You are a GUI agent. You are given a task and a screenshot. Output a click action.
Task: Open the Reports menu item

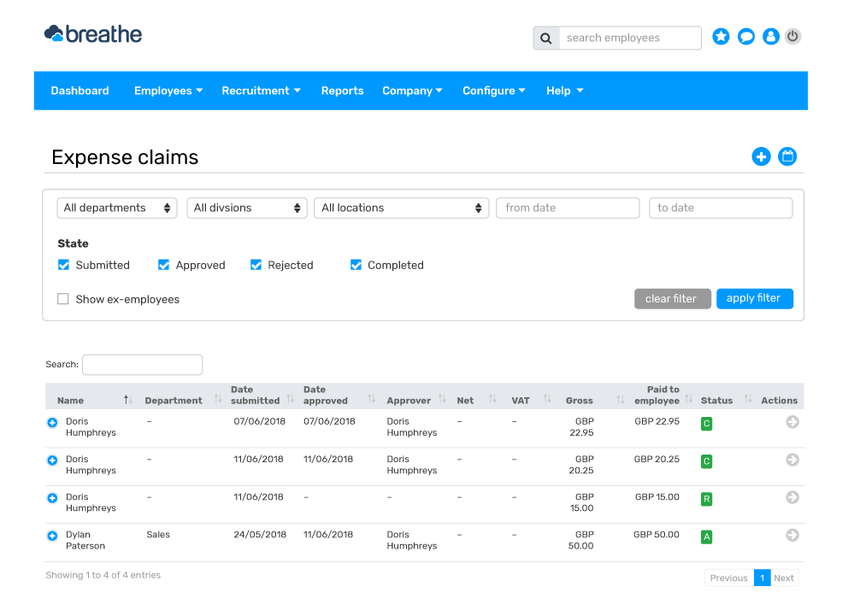click(x=342, y=91)
